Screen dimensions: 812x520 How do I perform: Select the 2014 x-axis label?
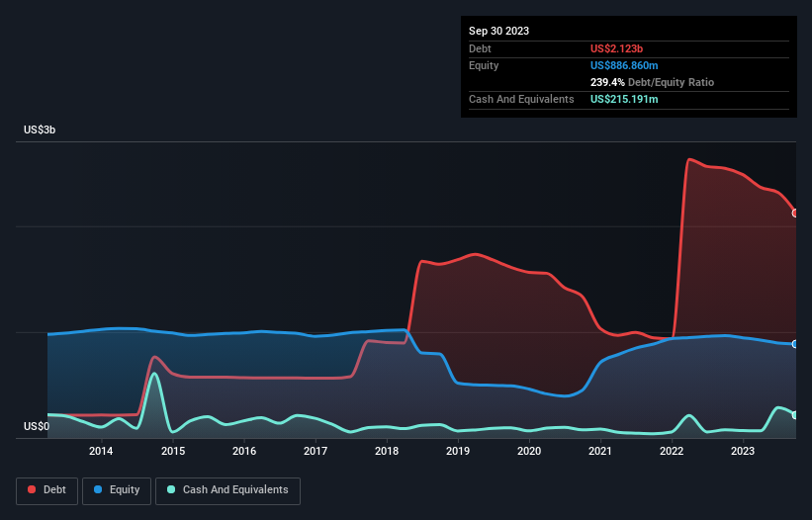coord(101,451)
